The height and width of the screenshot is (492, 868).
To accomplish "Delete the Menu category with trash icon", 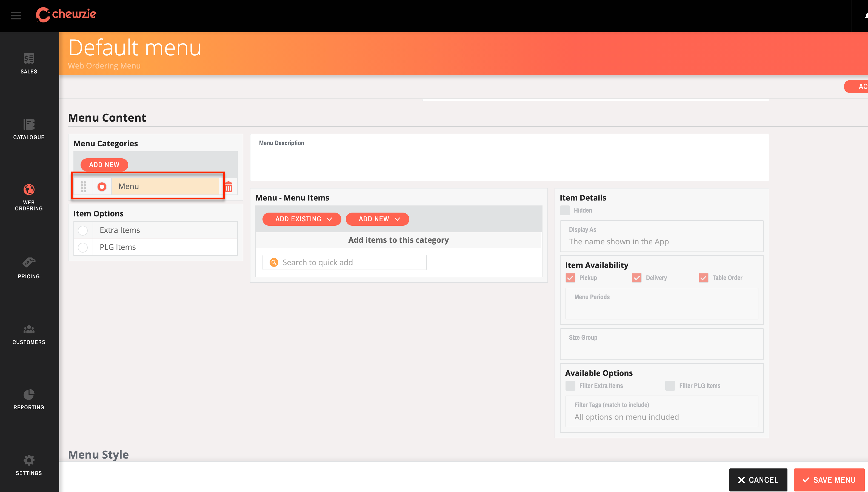I will 229,187.
